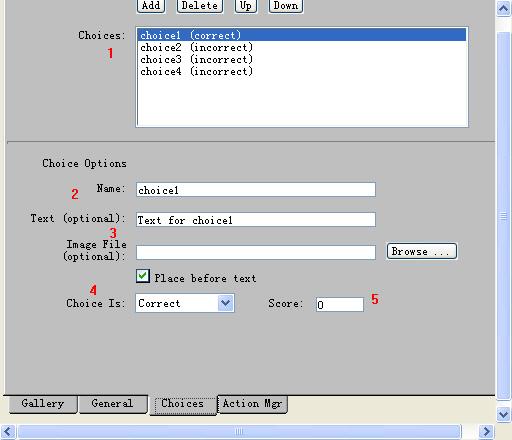Click the Score input field
512x440 pixels.
click(x=340, y=304)
